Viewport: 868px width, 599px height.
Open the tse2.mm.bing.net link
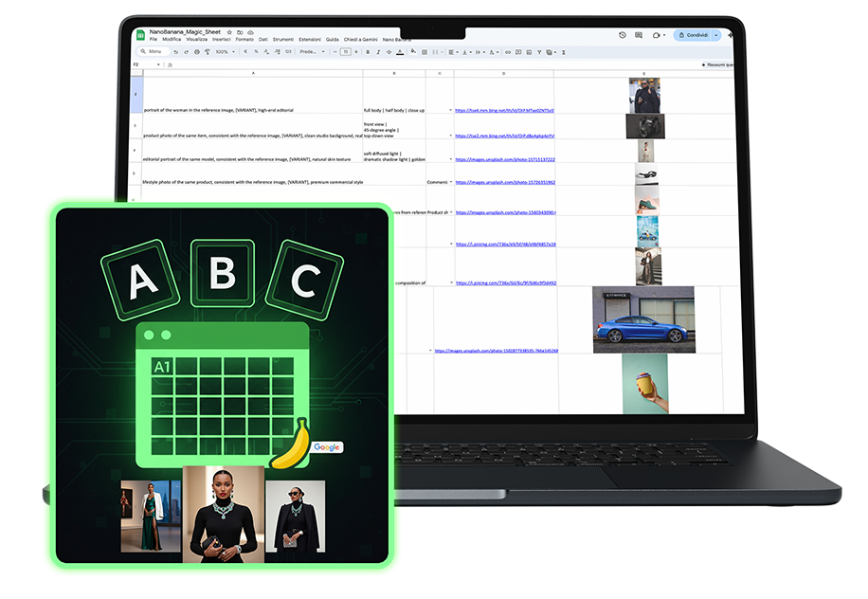(x=504, y=136)
